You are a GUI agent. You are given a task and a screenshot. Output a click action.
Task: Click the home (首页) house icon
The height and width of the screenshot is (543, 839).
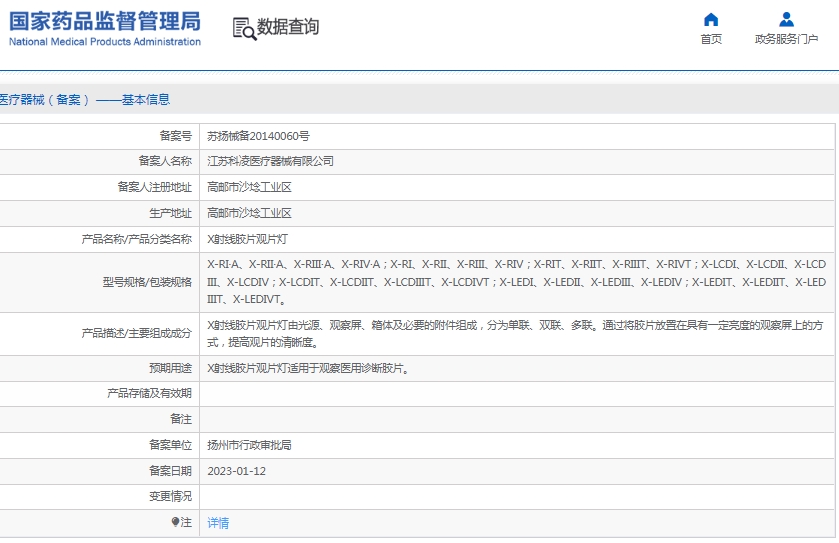click(711, 20)
